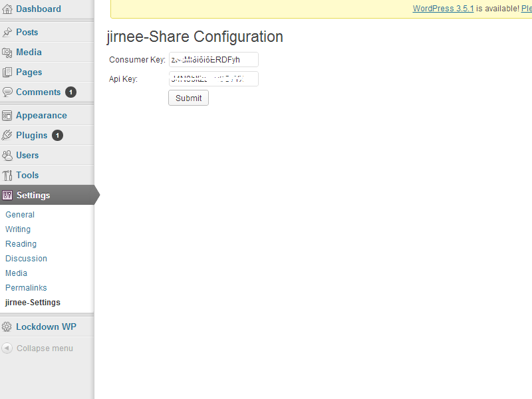Open the Comments menu
Image resolution: width=532 pixels, height=399 pixels.
(39, 92)
